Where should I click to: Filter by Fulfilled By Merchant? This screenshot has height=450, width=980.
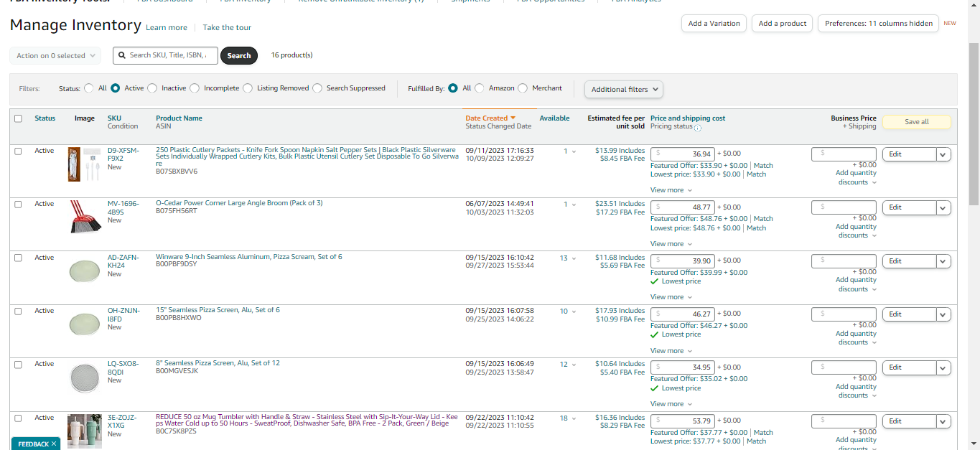(x=523, y=88)
